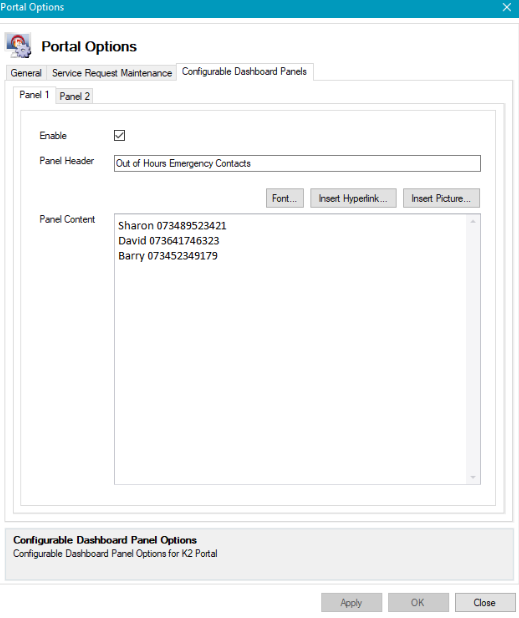Click the Sharon contact line in Panel Content
Screen dimensions: 519x618
172,226
